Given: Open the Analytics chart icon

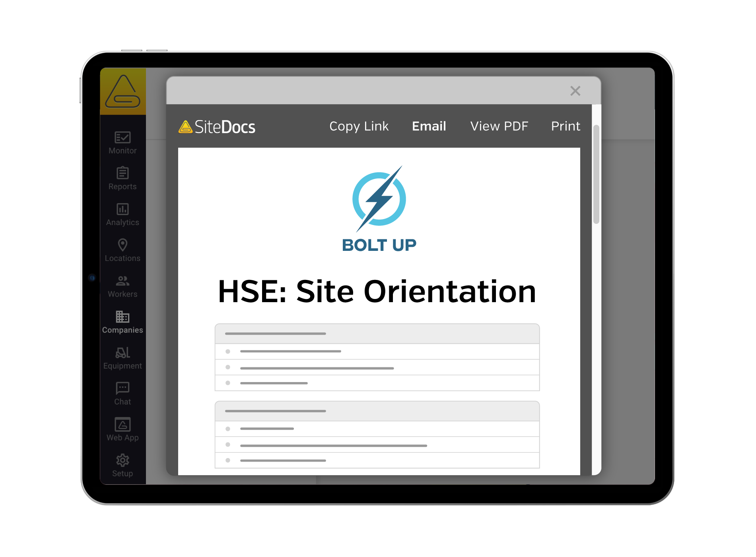Looking at the screenshot, I should [122, 209].
